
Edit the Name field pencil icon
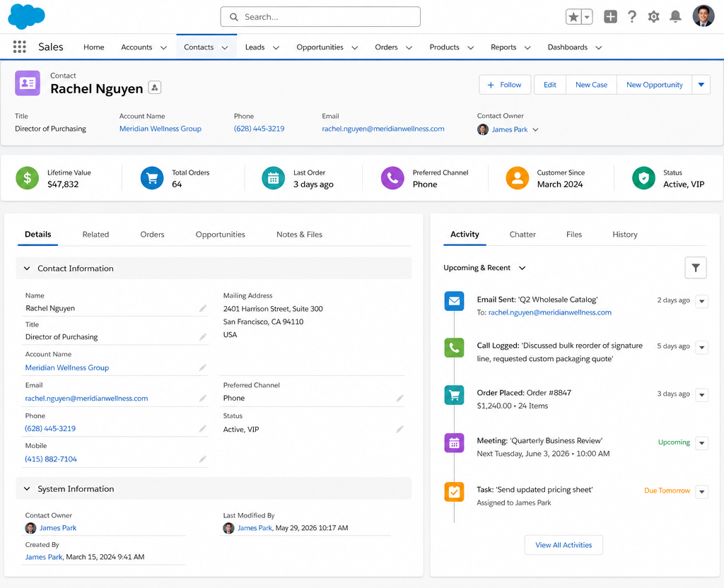tap(203, 308)
